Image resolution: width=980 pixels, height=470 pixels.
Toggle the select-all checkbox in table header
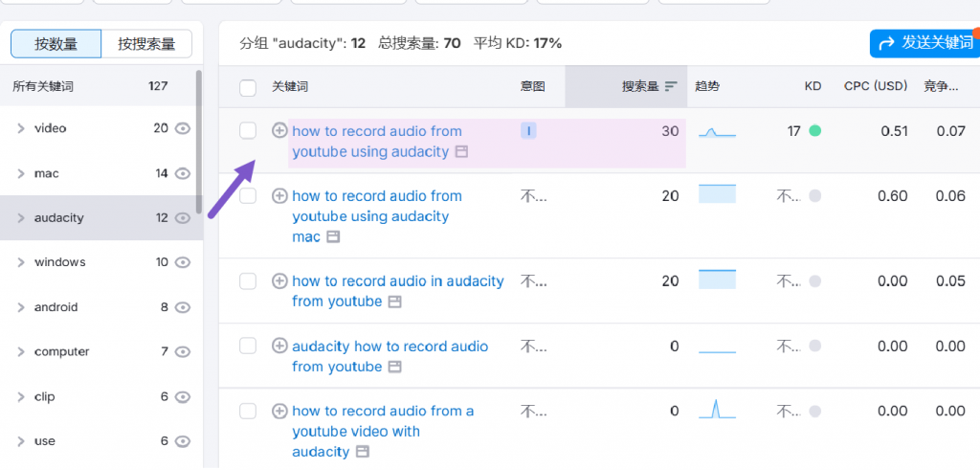(248, 87)
